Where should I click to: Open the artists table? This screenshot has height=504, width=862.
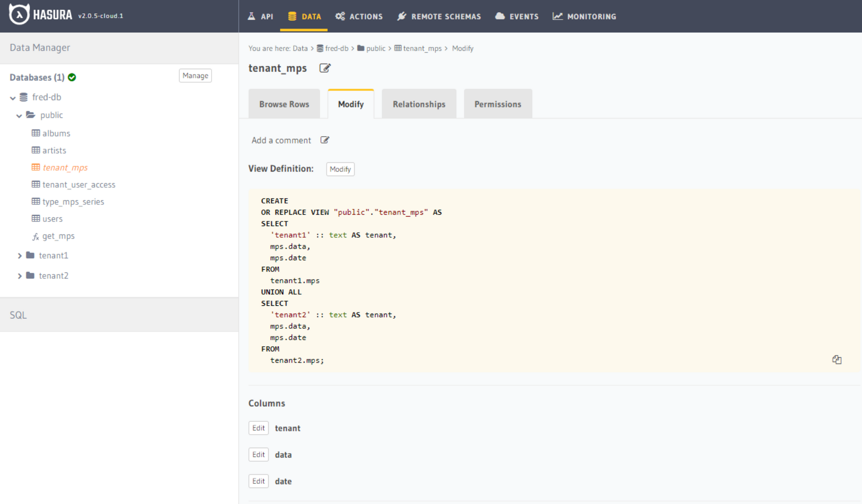pyautogui.click(x=54, y=150)
